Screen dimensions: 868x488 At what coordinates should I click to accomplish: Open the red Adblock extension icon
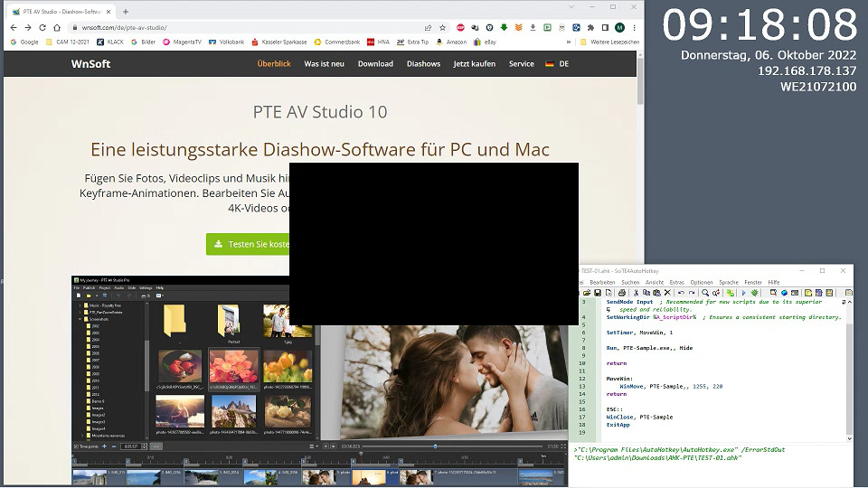click(x=460, y=28)
